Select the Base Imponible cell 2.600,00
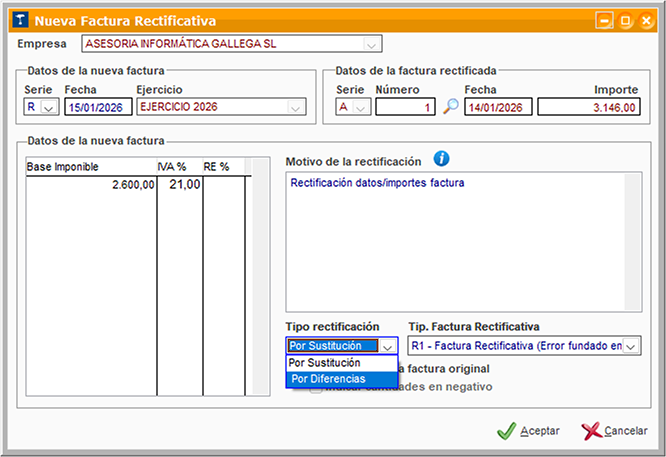The height and width of the screenshot is (457, 666). [91, 184]
